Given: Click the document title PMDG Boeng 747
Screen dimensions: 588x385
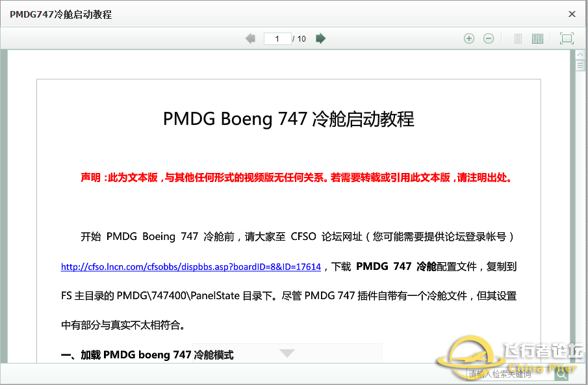Looking at the screenshot, I should pyautogui.click(x=288, y=119).
